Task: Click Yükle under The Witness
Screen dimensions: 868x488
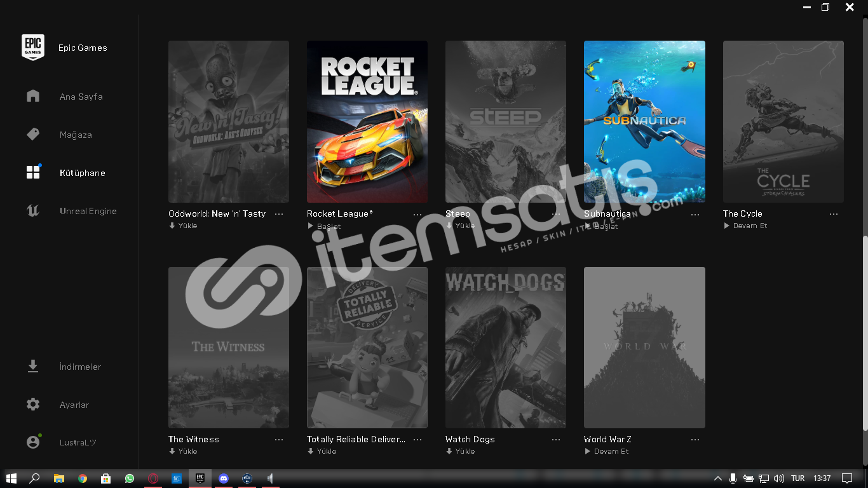Action: pyautogui.click(x=183, y=451)
